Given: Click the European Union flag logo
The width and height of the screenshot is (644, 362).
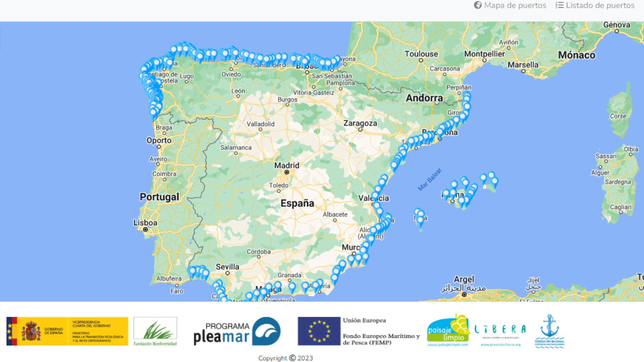Looking at the screenshot, I should (x=319, y=331).
